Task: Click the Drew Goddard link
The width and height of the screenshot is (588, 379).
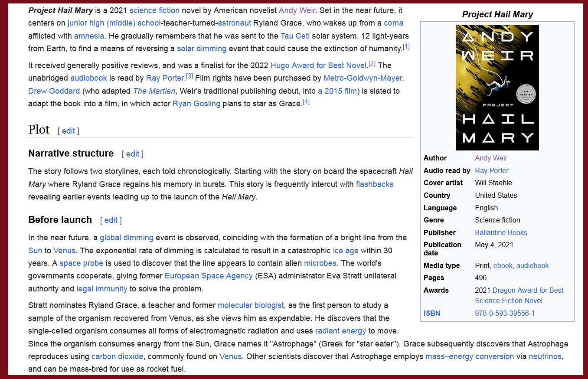Action: click(54, 91)
